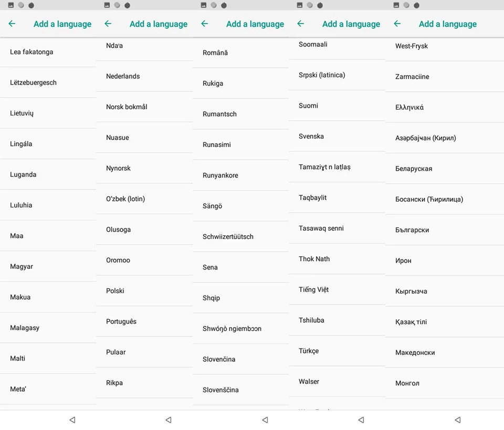Select Lëtzebuergesch language
This screenshot has height=430, width=504.
48,82
